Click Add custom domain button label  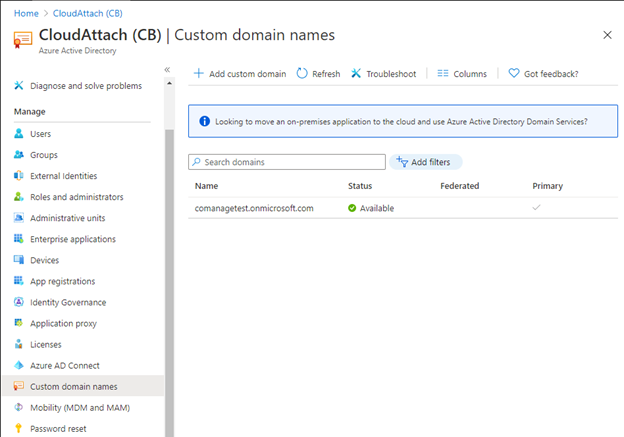[x=248, y=74]
